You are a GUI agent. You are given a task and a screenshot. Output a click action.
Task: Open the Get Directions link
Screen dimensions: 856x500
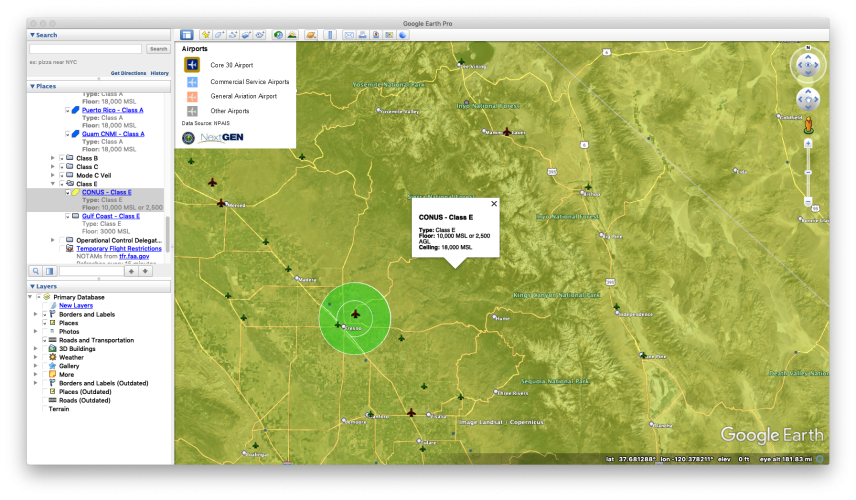point(128,73)
